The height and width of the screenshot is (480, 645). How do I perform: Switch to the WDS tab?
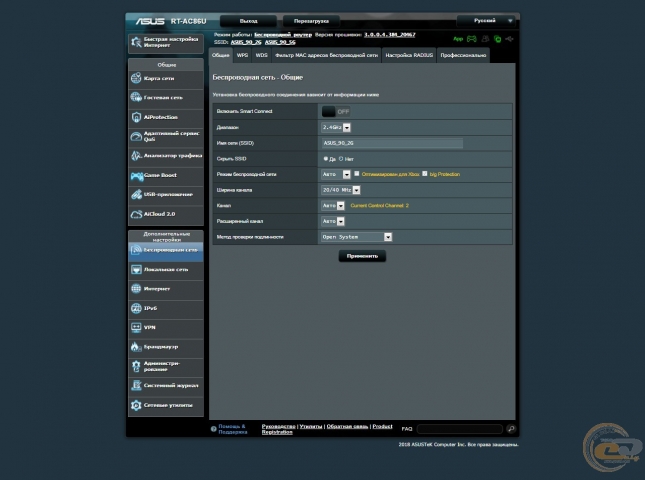[261, 55]
